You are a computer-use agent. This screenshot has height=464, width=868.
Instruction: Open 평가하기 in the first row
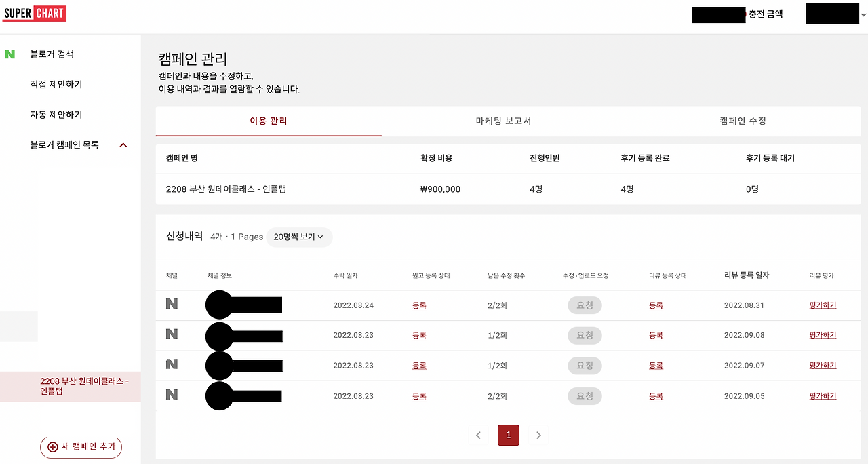pyautogui.click(x=822, y=305)
